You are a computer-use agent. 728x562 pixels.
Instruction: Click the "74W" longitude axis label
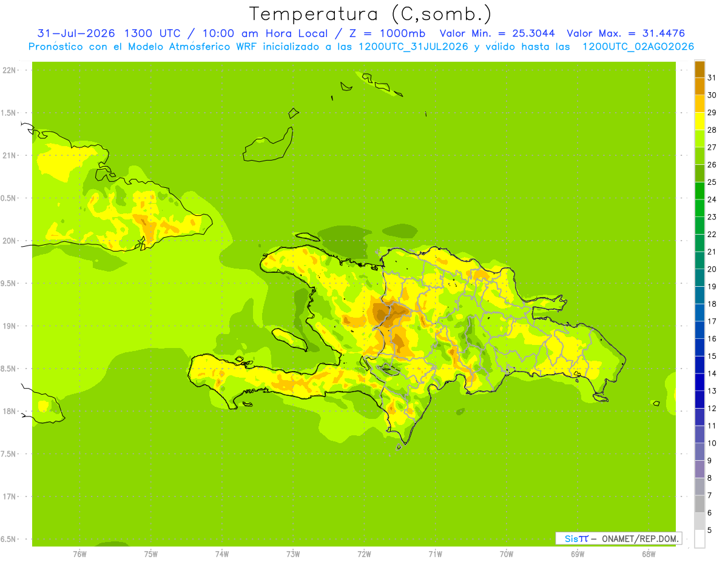point(221,554)
